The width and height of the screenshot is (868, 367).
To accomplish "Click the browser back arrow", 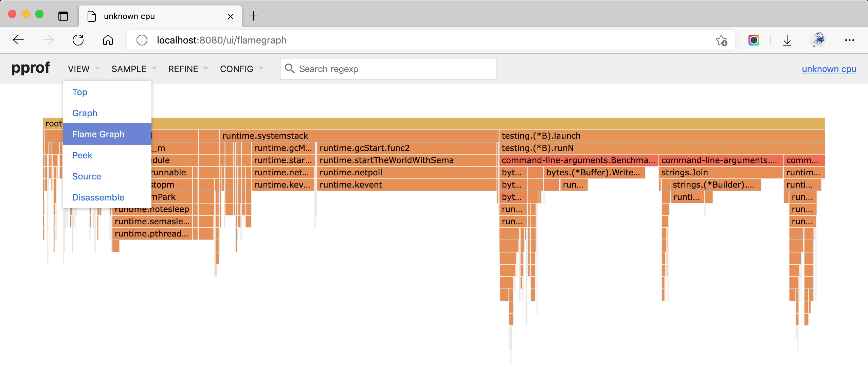I will coord(18,40).
